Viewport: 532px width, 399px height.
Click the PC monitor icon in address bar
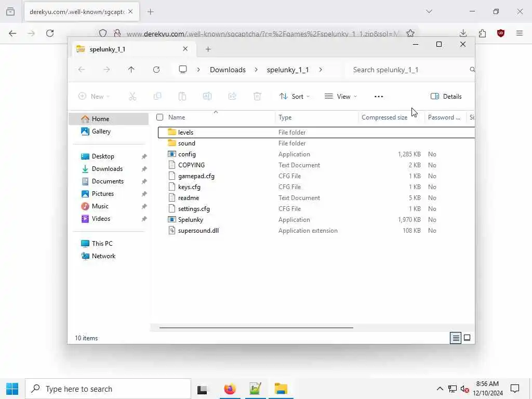click(x=183, y=70)
